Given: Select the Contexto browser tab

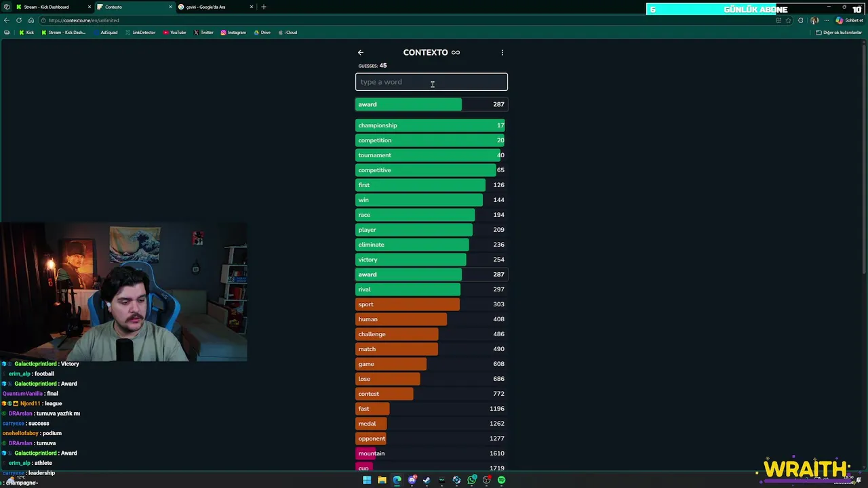Looking at the screenshot, I should pyautogui.click(x=134, y=7).
